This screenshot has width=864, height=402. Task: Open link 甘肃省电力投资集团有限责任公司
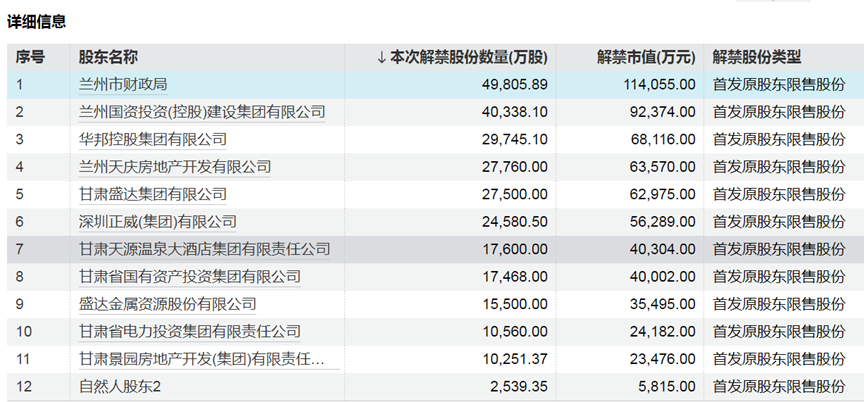pyautogui.click(x=190, y=332)
